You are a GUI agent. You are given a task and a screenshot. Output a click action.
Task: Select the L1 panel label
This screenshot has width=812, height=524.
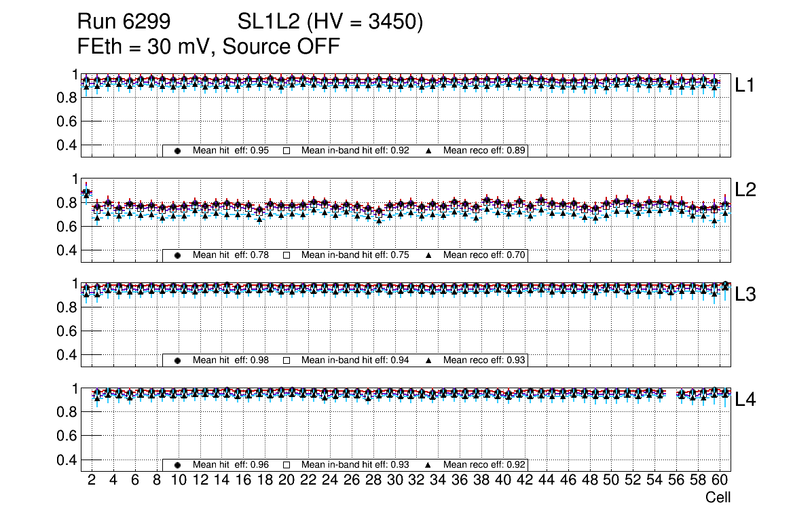point(745,86)
